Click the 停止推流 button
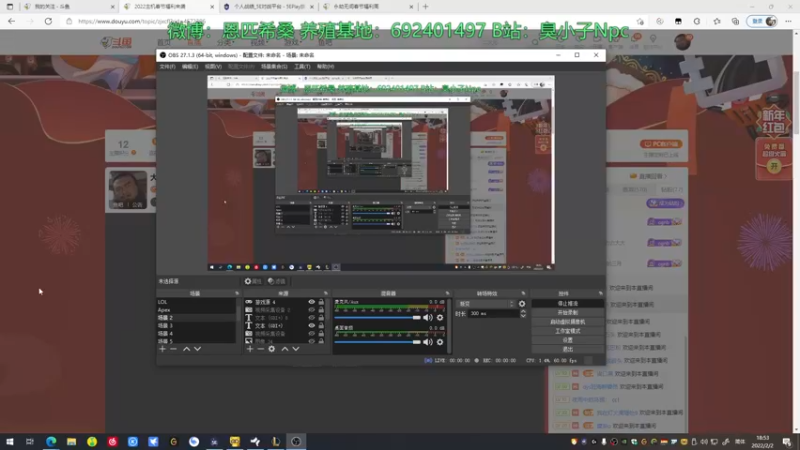The image size is (800, 450). pos(567,304)
